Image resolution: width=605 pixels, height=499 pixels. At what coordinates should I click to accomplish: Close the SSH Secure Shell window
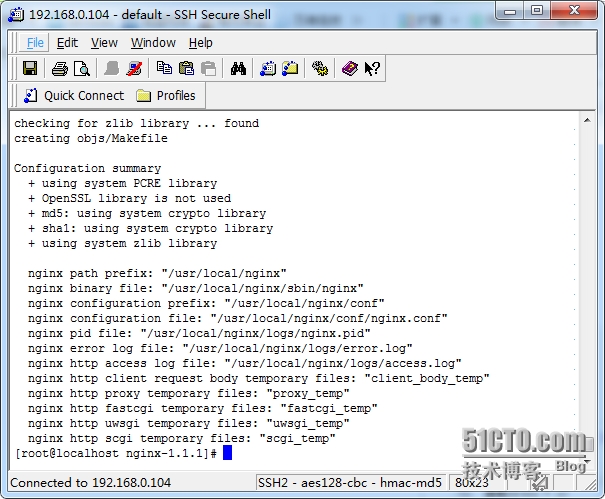575,11
